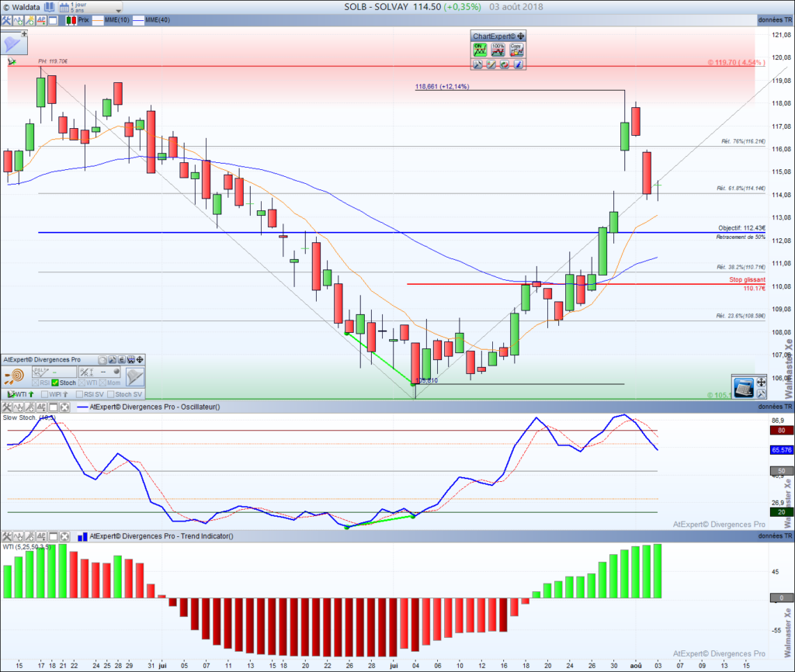Screen dimensions: 795x672
Task: Click 'données TR' label on oscillator panel
Action: pos(775,407)
